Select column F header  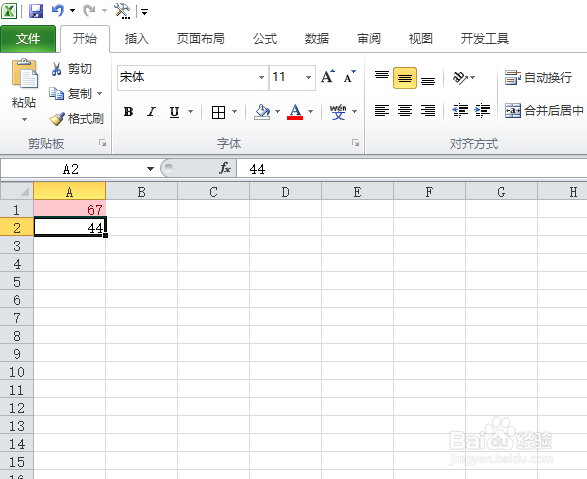[x=429, y=192]
